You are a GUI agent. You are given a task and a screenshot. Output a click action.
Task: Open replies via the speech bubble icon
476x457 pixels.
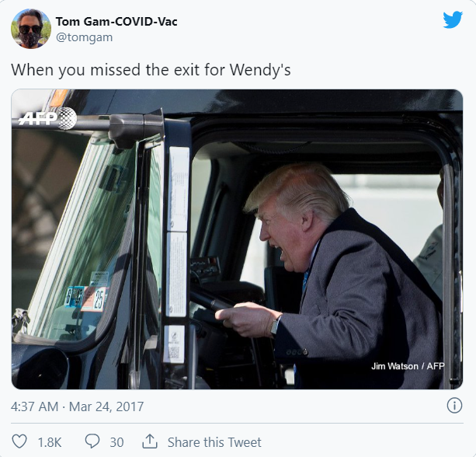point(92,441)
